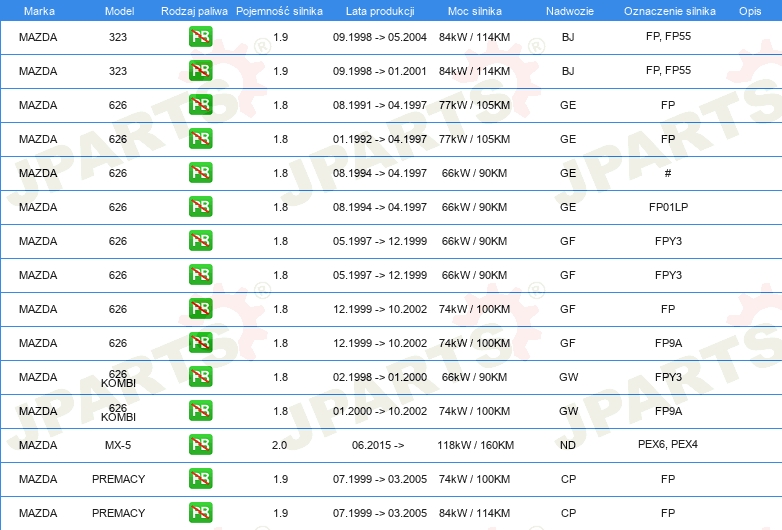Click the 118kW / 160KM power cell
This screenshot has height=530, width=782.
pos(475,445)
